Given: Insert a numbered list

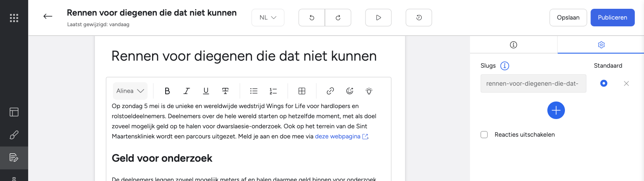Looking at the screenshot, I should 273,91.
